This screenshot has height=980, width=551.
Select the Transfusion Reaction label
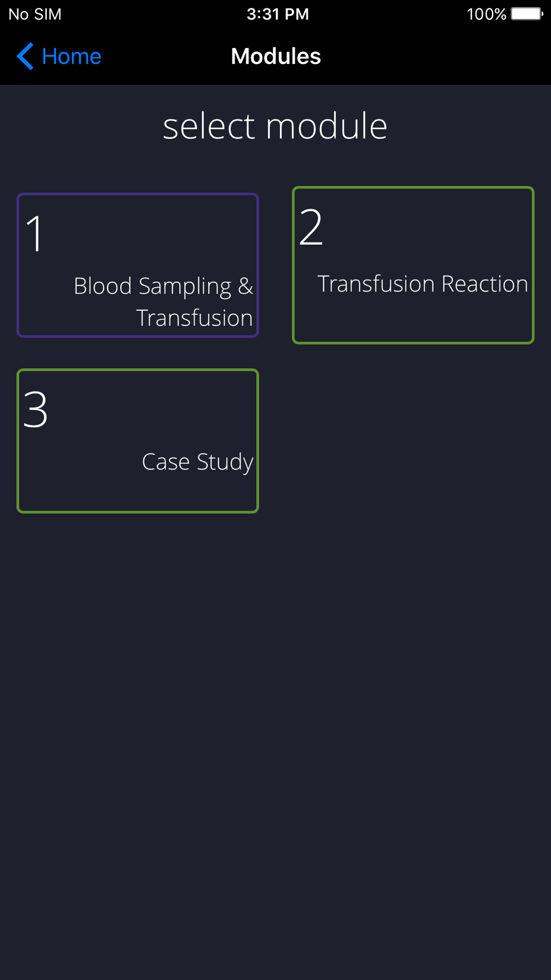(423, 284)
